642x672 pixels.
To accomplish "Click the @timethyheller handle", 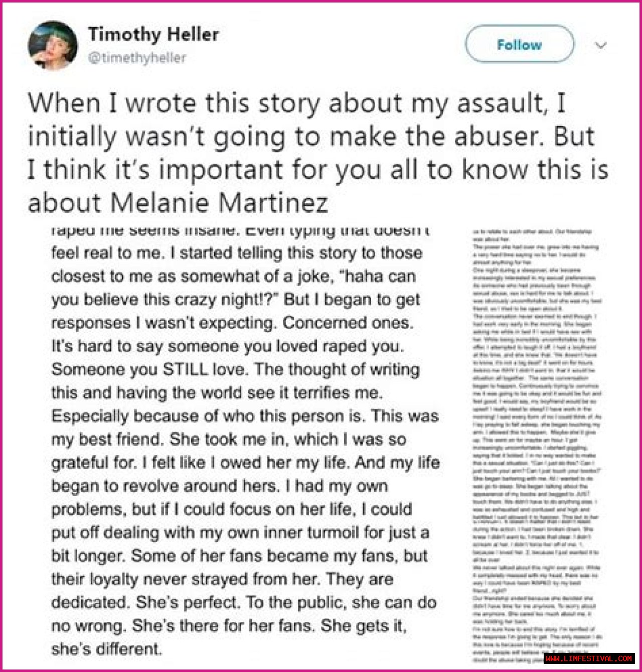I will (137, 58).
